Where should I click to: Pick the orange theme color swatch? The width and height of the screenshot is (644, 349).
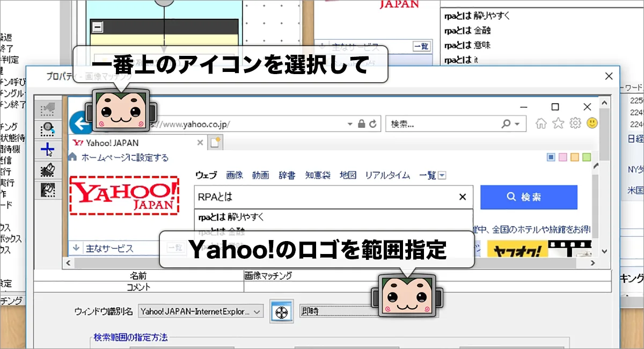pyautogui.click(x=574, y=157)
